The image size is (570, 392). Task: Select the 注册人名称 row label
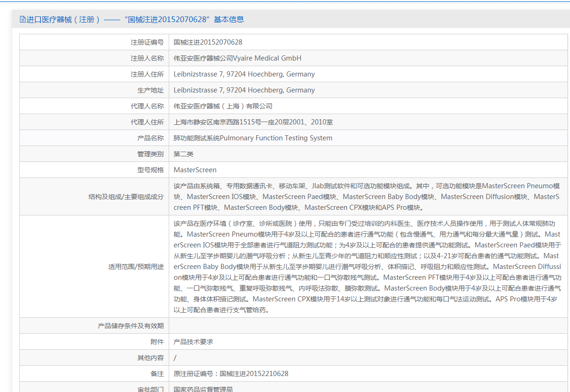click(x=147, y=58)
